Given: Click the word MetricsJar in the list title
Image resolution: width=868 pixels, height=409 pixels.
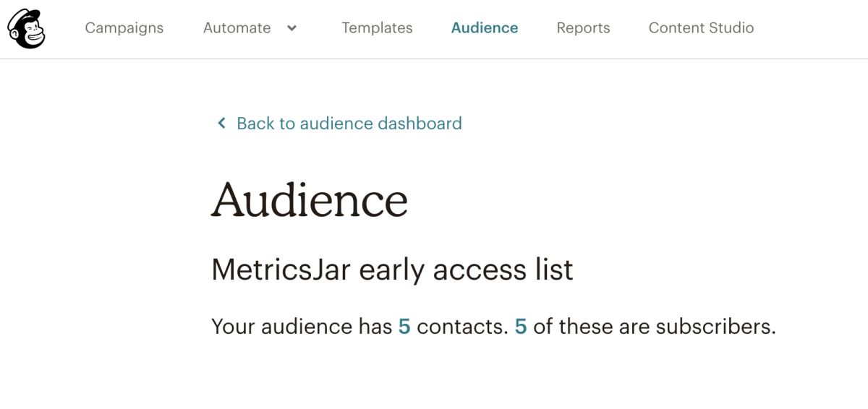Looking at the screenshot, I should pos(281,270).
